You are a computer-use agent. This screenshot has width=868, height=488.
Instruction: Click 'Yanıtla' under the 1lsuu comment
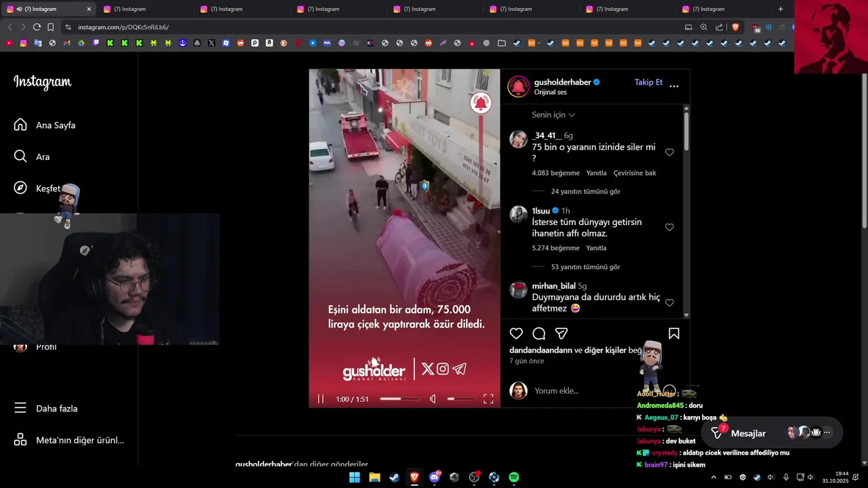click(596, 248)
